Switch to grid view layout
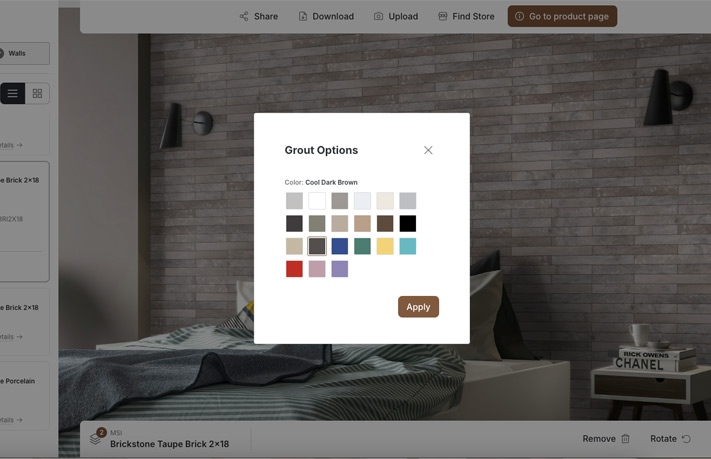Image resolution: width=711 pixels, height=459 pixels. coord(37,93)
